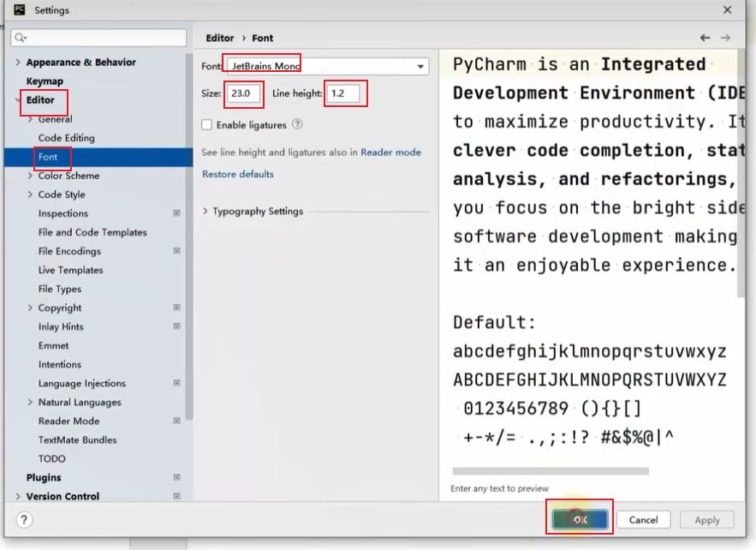This screenshot has width=756, height=550.
Task: Click the help question mark button
Action: pyautogui.click(x=24, y=519)
